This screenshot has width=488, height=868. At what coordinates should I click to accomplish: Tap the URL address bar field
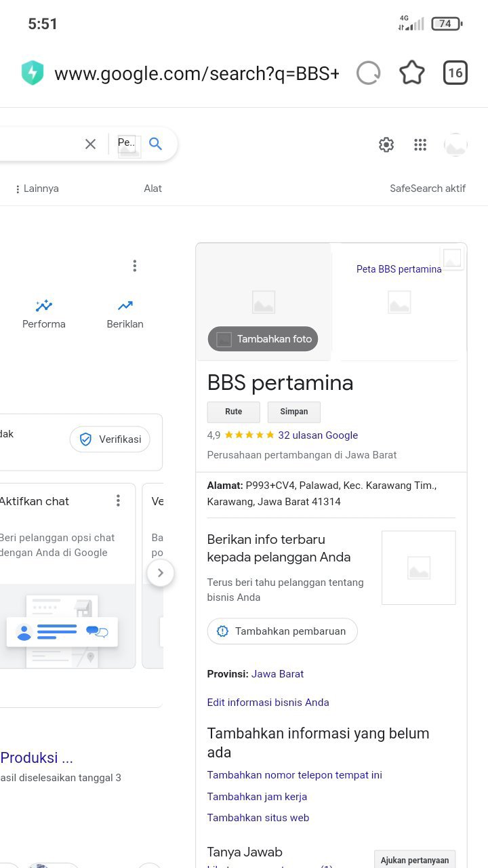pos(197,73)
